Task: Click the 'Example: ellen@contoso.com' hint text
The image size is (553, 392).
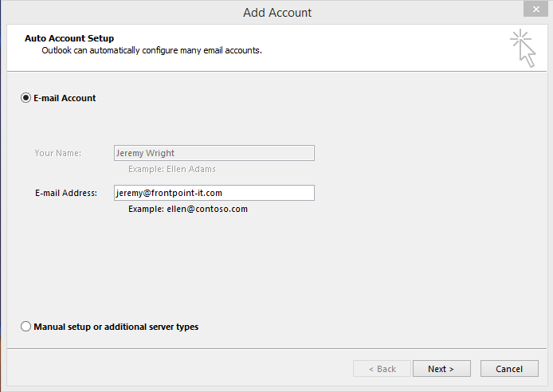Action: coord(188,209)
